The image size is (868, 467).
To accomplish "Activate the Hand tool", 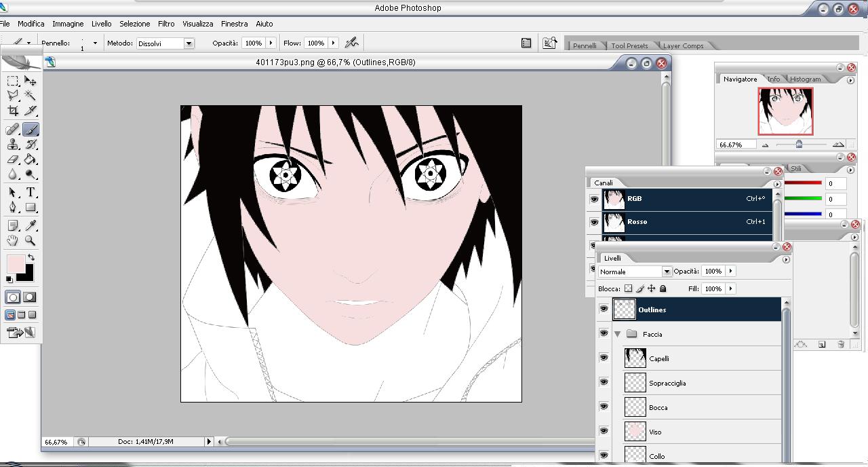I will click(x=13, y=240).
